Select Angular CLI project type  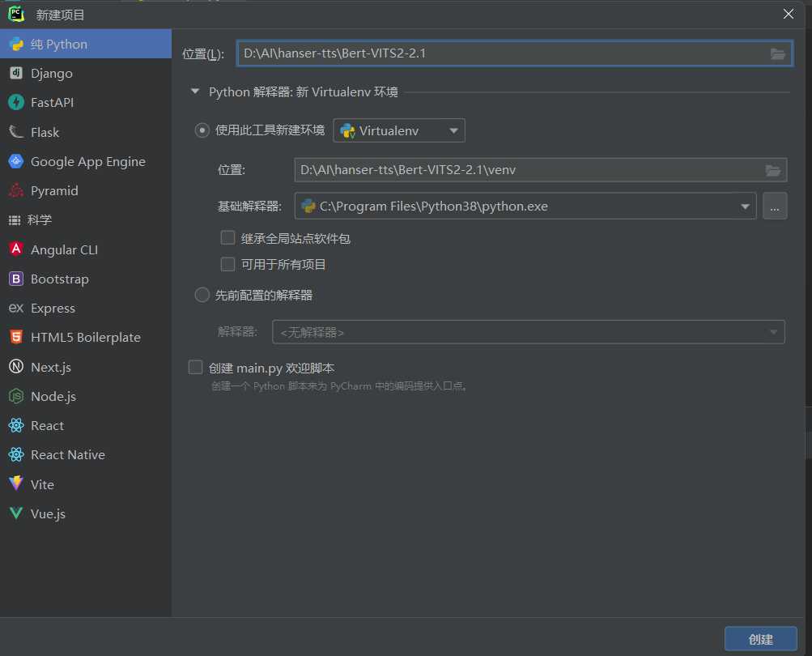click(86, 249)
